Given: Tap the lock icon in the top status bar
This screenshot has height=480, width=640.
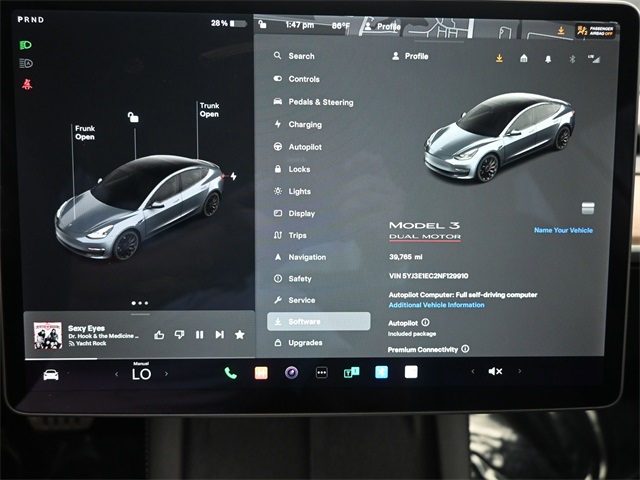Looking at the screenshot, I should (262, 24).
